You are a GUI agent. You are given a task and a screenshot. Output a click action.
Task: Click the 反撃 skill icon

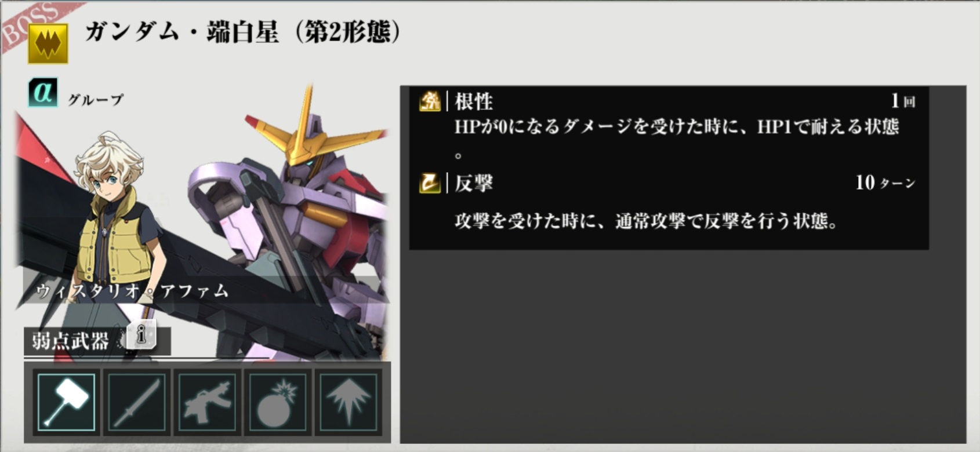430,183
